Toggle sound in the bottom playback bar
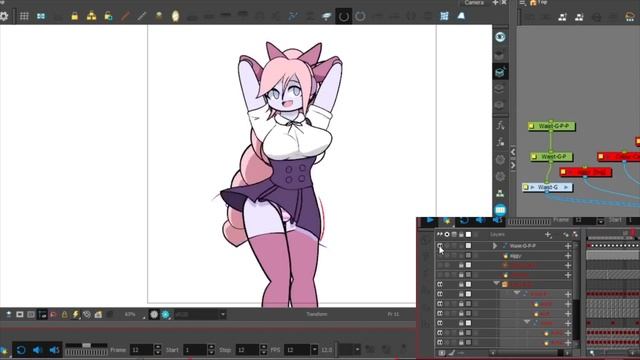Viewport: 640px width, 360px height. tap(38, 350)
